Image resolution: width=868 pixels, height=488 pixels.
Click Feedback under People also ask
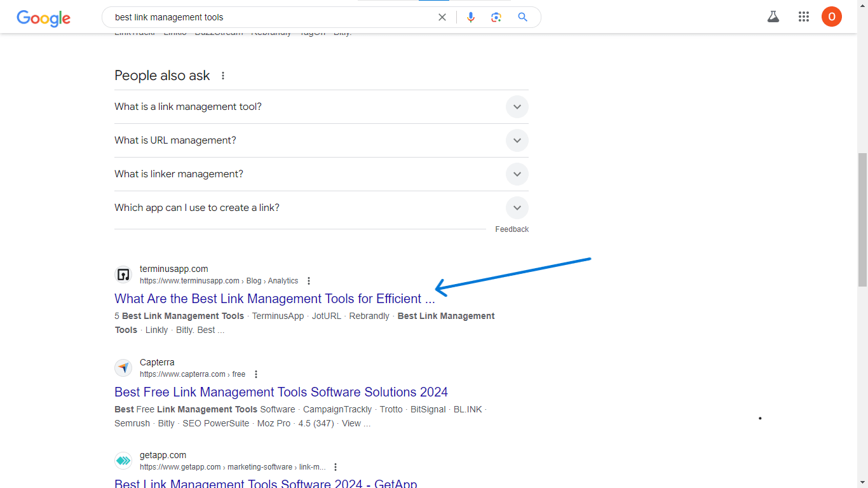pos(512,229)
